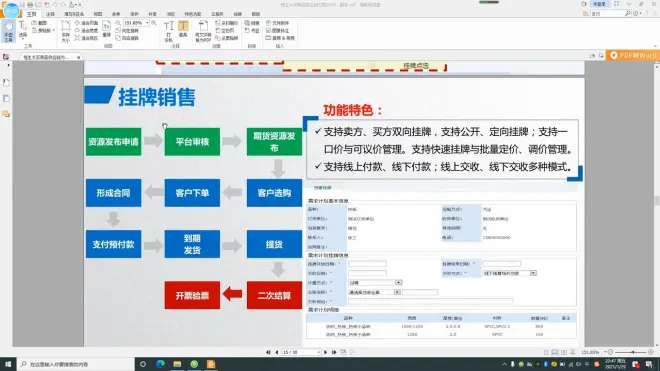The image size is (660, 371).
Task: Open the Help ribbon tab
Action: click(x=256, y=14)
